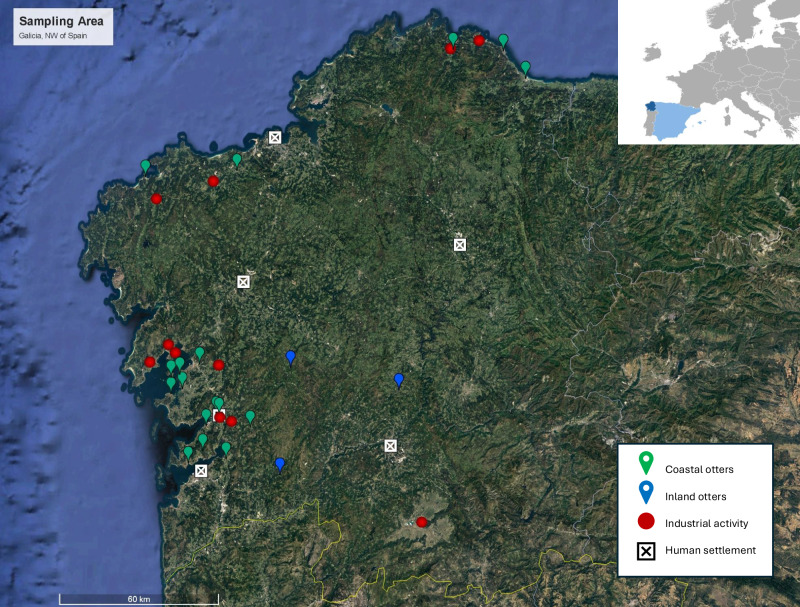Click the green Coastal otters legend pin
This screenshot has height=607, width=800.
[x=646, y=463]
